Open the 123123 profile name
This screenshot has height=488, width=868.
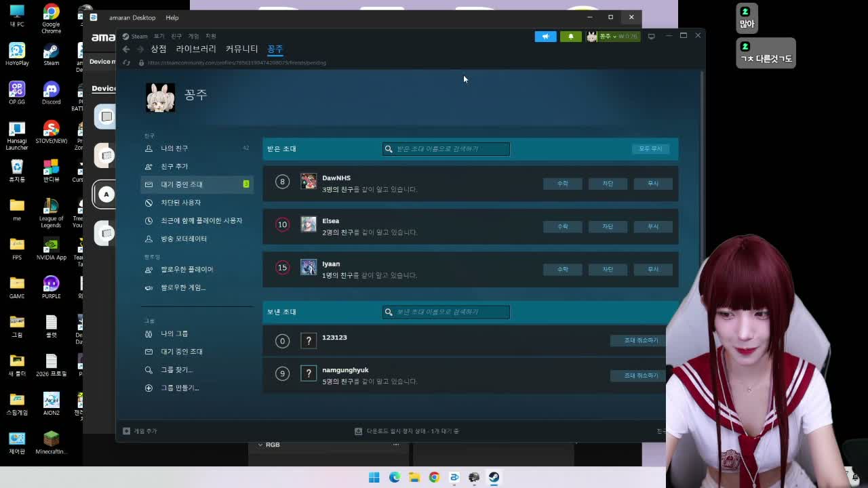tap(334, 338)
